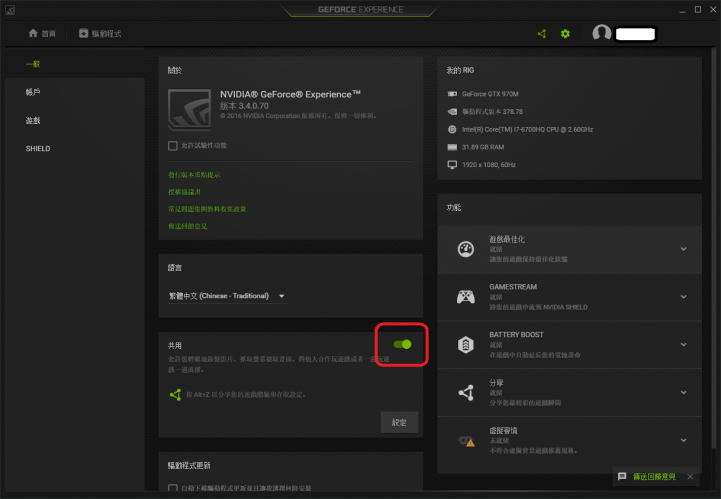Open the 授權協議書 license agreement link
Screen dimensions: 721x499
(x=184, y=192)
